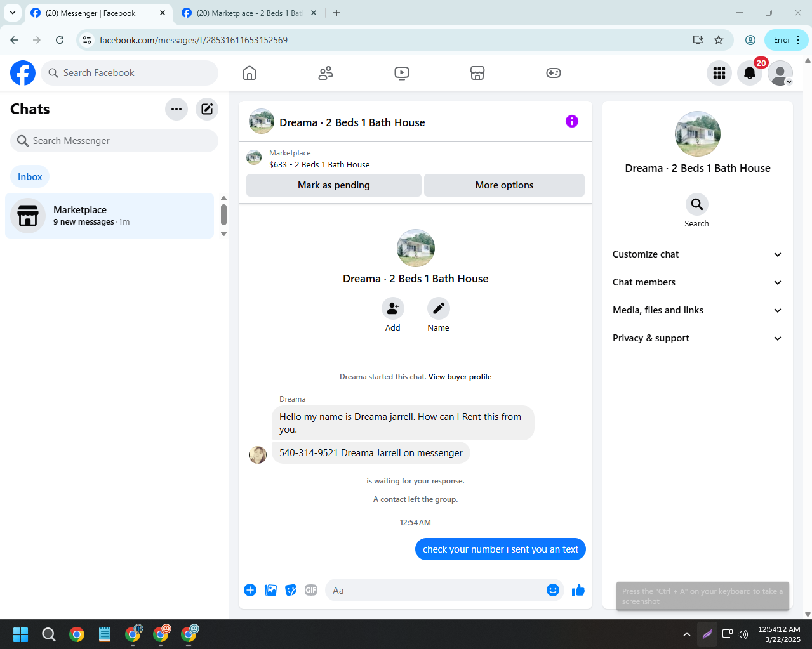Viewport: 812px width, 649px height.
Task: Focus the Aa message input box
Action: (436, 590)
